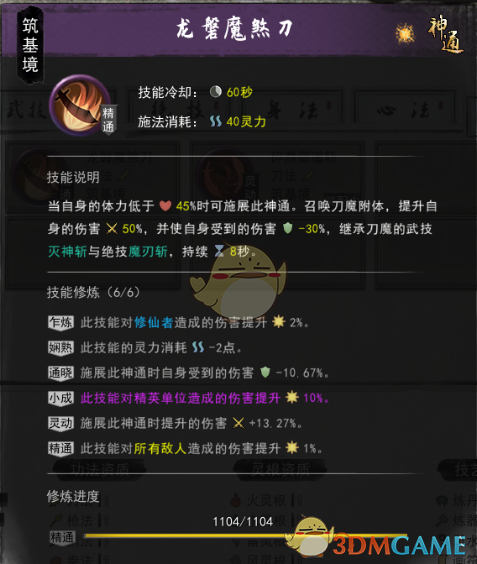The image size is (477, 564).
Task: Click the 灵动 training level tag
Action: click(61, 423)
